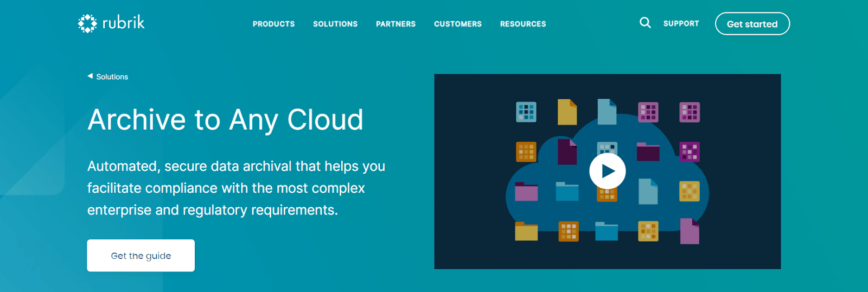Play the Archive to Any Cloud video
868x292 pixels.
(x=608, y=171)
